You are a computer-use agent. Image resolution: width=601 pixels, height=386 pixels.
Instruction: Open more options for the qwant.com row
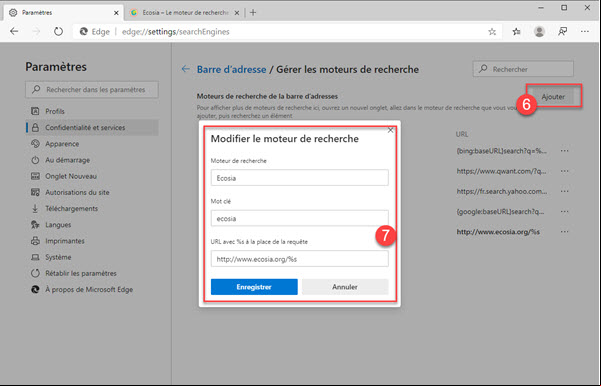(x=564, y=171)
